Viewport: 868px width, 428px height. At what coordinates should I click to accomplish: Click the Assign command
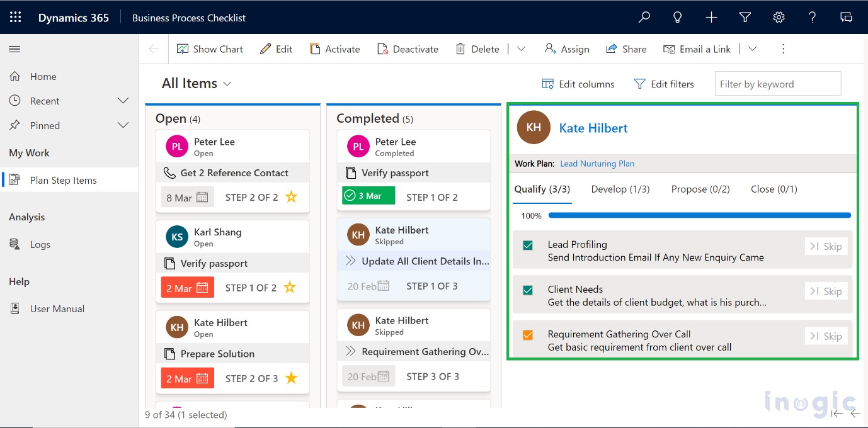point(567,49)
